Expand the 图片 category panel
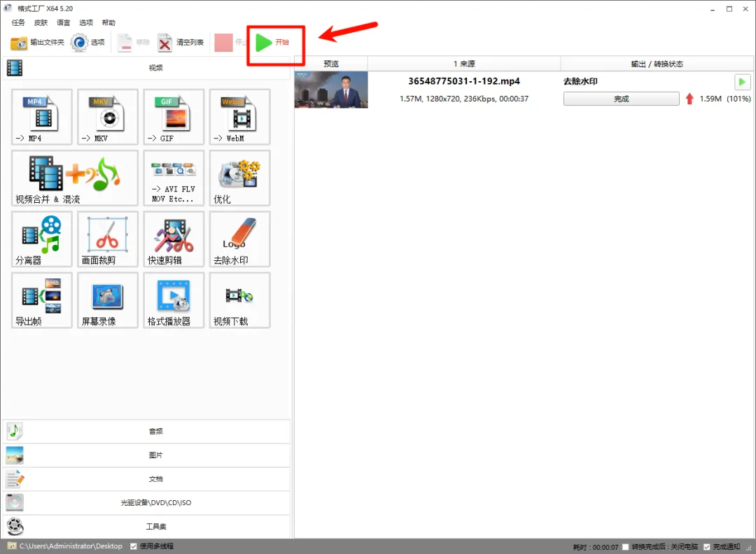This screenshot has height=554, width=756. point(146,455)
